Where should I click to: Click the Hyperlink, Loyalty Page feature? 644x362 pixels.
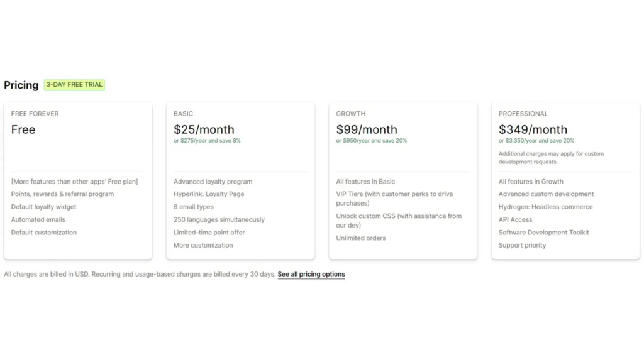point(209,194)
